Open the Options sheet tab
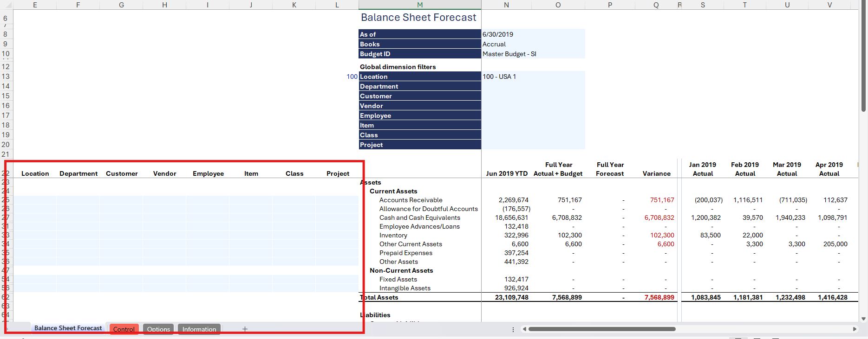The width and height of the screenshot is (868, 339). click(x=158, y=329)
